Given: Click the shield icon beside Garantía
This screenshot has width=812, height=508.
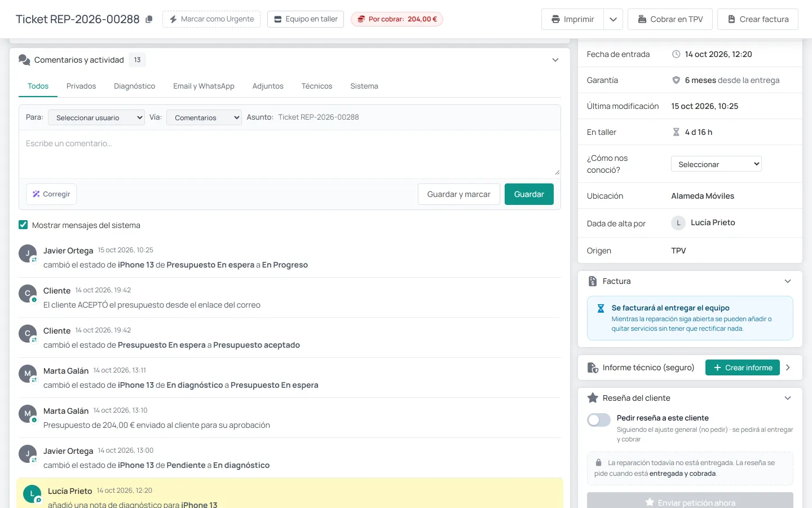Looking at the screenshot, I should tap(676, 80).
